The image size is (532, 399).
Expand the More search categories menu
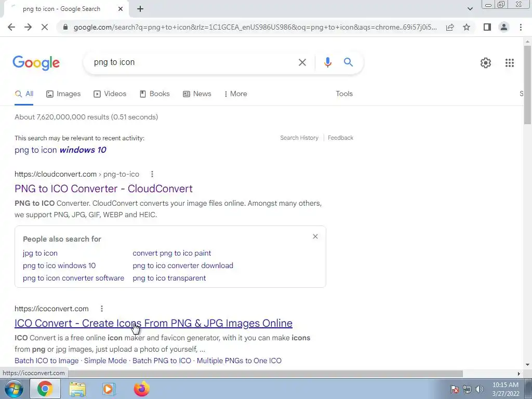tap(235, 94)
